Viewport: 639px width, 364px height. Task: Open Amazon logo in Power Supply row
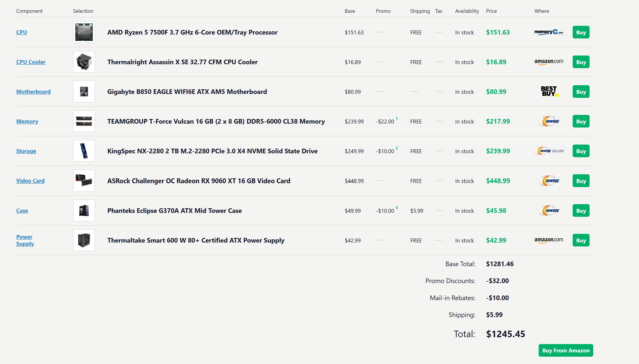point(549,240)
